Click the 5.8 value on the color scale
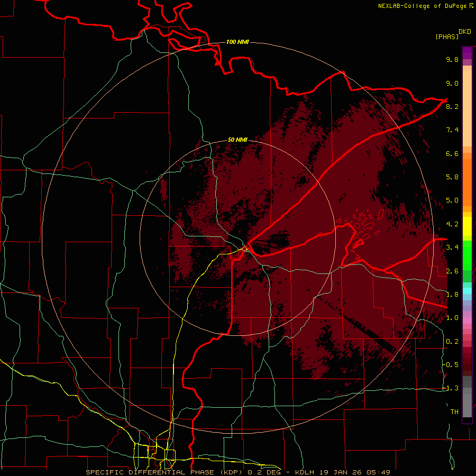This screenshot has width=476, height=476. 452,177
